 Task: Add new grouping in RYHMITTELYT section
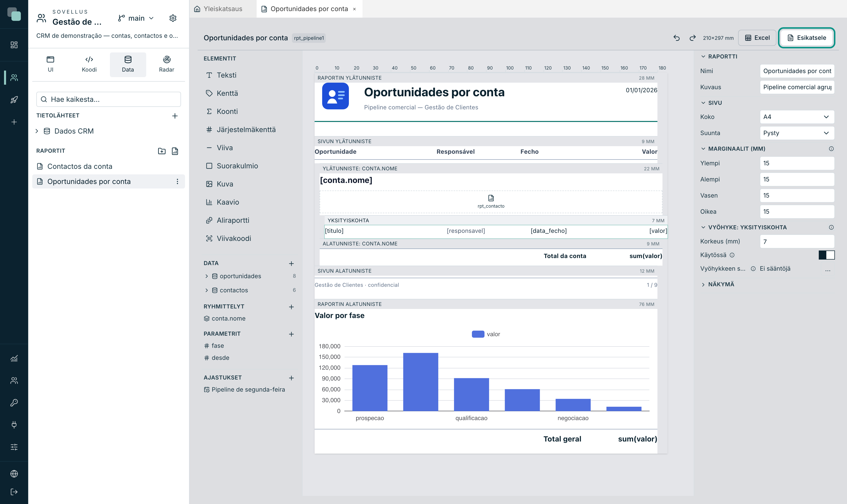click(x=291, y=307)
